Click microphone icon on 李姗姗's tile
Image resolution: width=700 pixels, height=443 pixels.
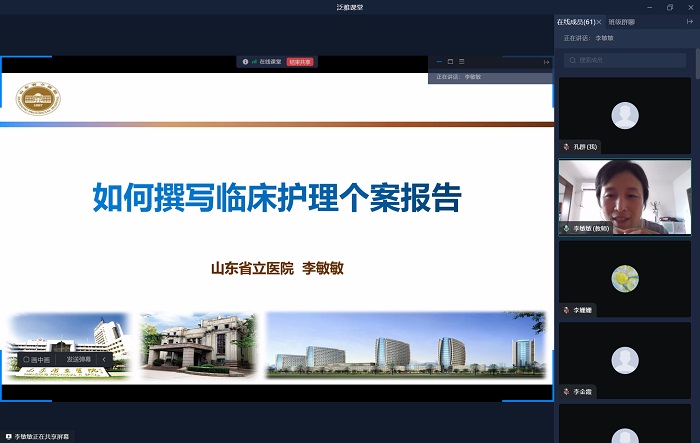pyautogui.click(x=567, y=310)
